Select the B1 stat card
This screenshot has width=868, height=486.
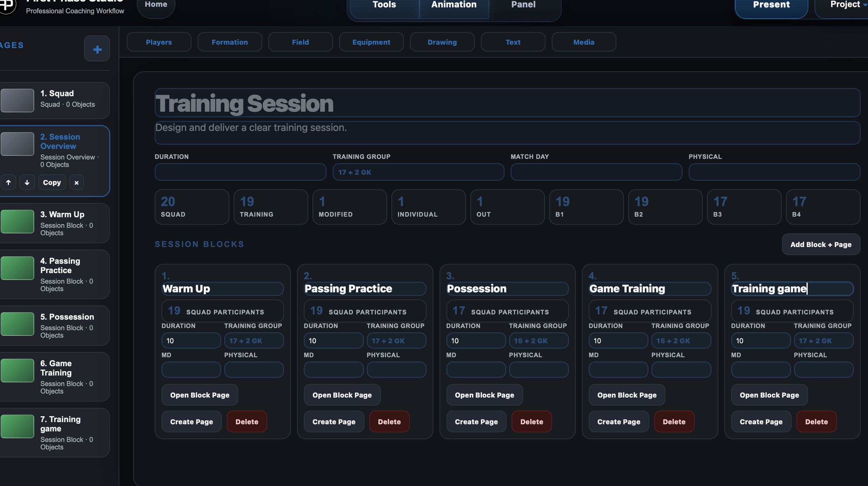coord(586,207)
